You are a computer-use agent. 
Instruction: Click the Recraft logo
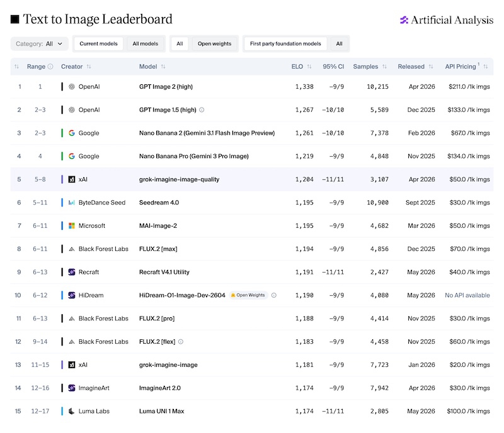click(72, 272)
